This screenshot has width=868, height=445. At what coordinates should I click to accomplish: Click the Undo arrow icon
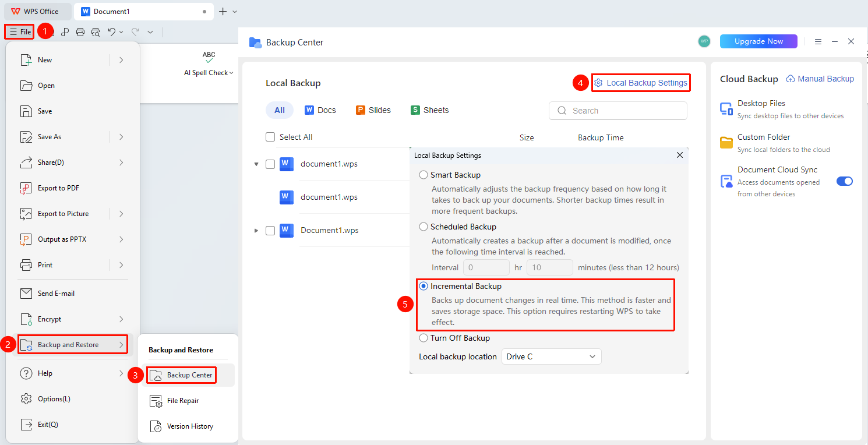(x=111, y=32)
